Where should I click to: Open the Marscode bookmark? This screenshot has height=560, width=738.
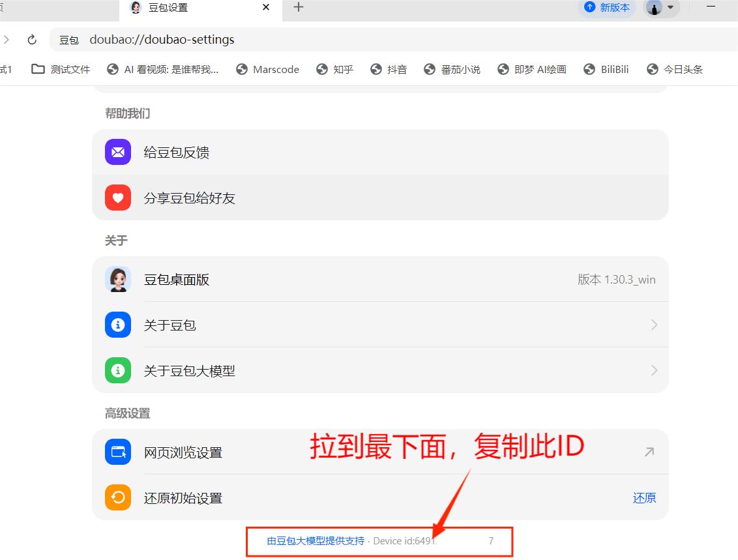coord(267,69)
